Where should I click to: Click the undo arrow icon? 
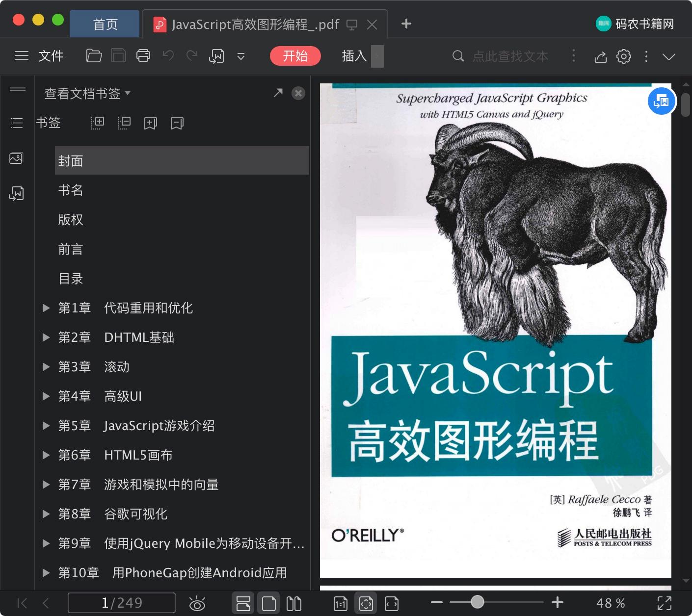(168, 55)
